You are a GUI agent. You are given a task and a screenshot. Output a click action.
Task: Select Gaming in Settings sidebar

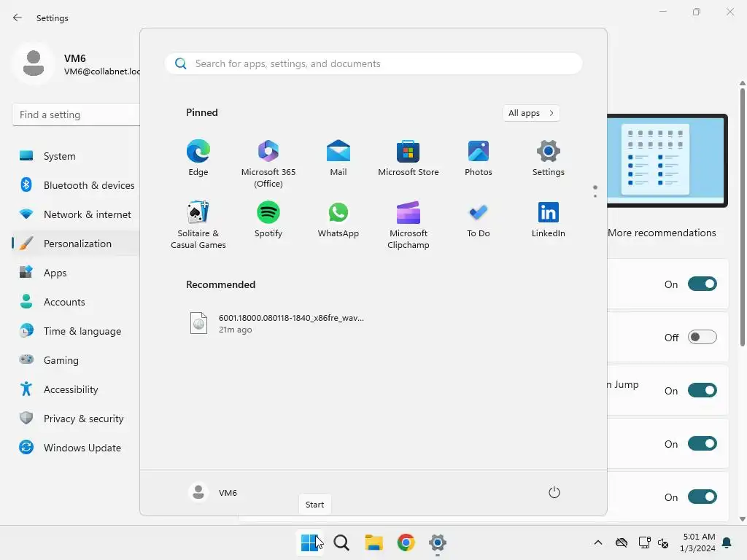(x=76, y=360)
